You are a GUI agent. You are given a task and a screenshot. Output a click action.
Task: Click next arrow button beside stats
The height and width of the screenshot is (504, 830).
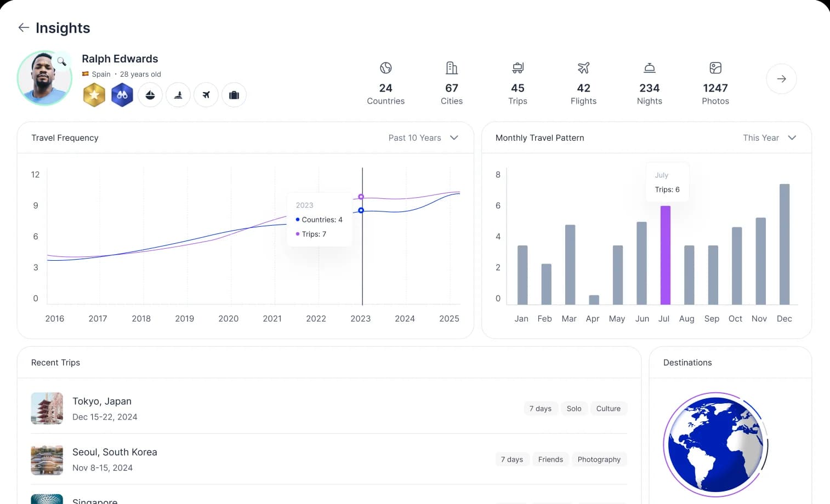pyautogui.click(x=781, y=79)
